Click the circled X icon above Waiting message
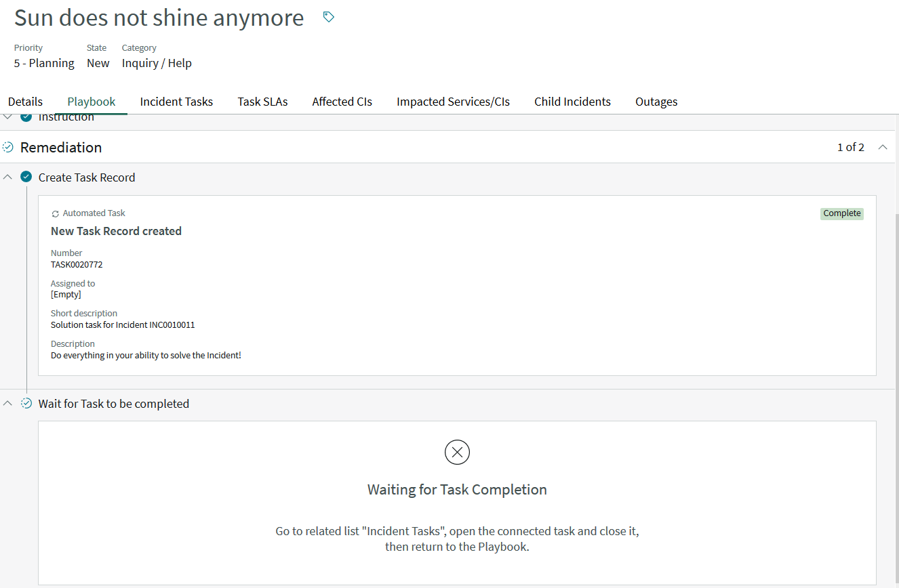 (x=457, y=452)
